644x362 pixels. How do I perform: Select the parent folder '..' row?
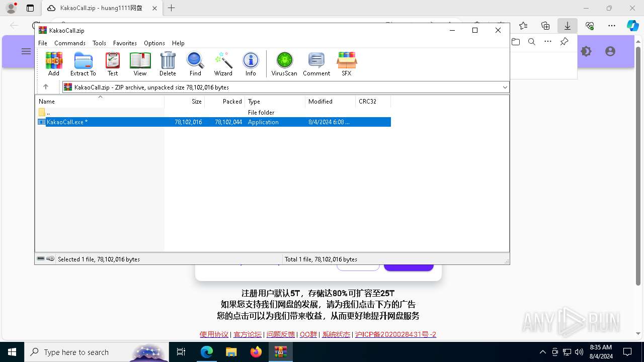[x=214, y=113]
